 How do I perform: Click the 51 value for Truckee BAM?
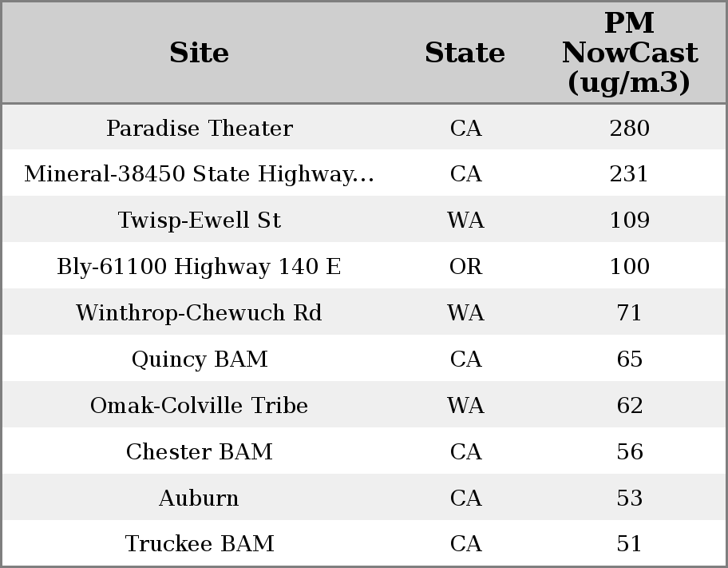tap(629, 544)
